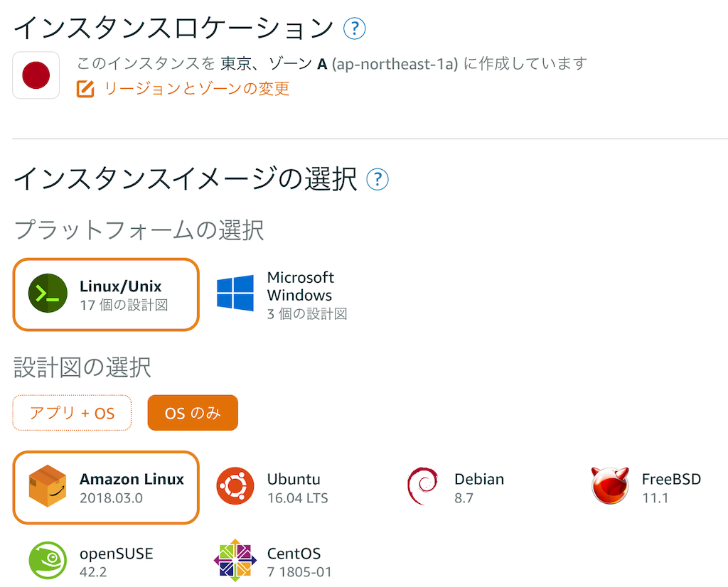Viewport: 728px width, 587px height.
Task: Switch to the OS のみ filter
Action: pyautogui.click(x=193, y=412)
